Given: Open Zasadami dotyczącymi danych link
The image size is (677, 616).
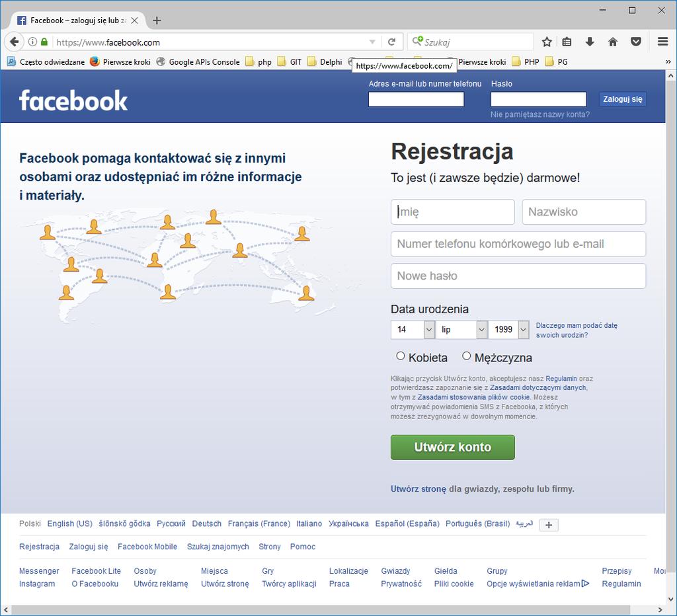Looking at the screenshot, I should (538, 388).
